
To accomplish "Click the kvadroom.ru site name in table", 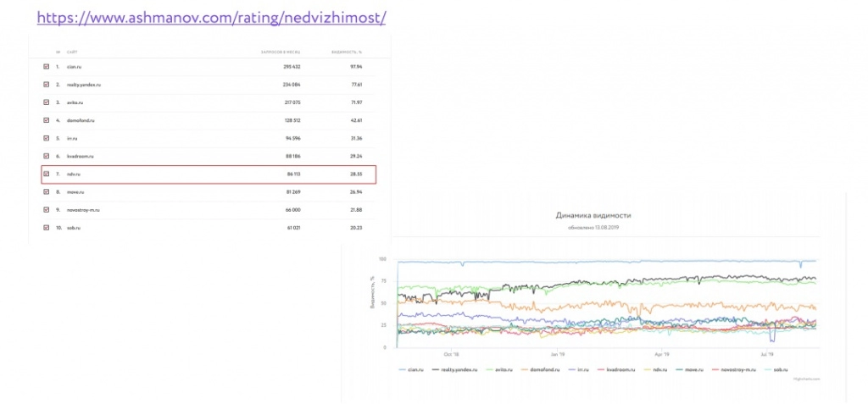I will point(81,156).
